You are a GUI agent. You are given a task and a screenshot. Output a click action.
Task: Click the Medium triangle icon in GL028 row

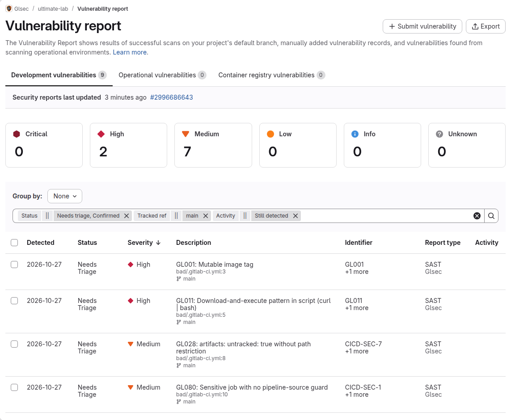(x=131, y=344)
